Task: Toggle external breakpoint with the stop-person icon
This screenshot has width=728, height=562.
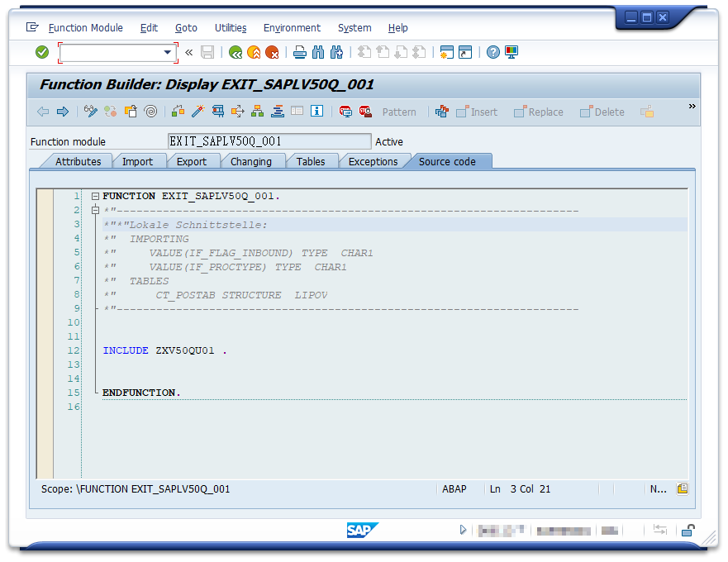Action: [x=365, y=112]
